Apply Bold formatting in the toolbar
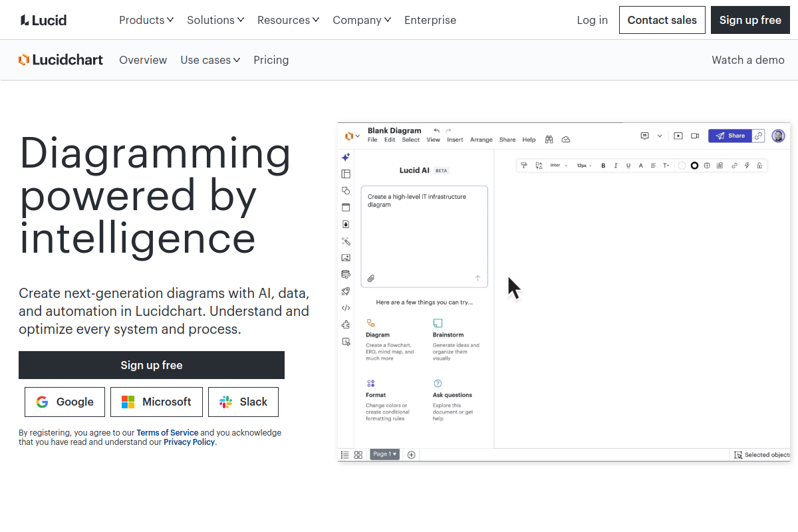The height and width of the screenshot is (532, 798). point(603,166)
